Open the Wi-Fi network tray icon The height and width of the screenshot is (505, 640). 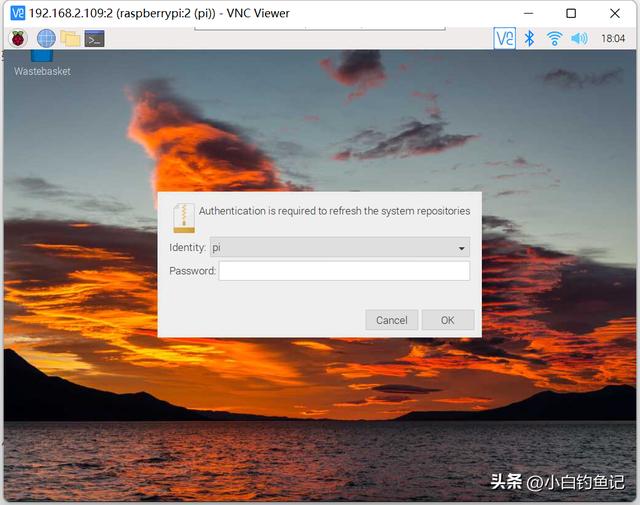tap(554, 39)
